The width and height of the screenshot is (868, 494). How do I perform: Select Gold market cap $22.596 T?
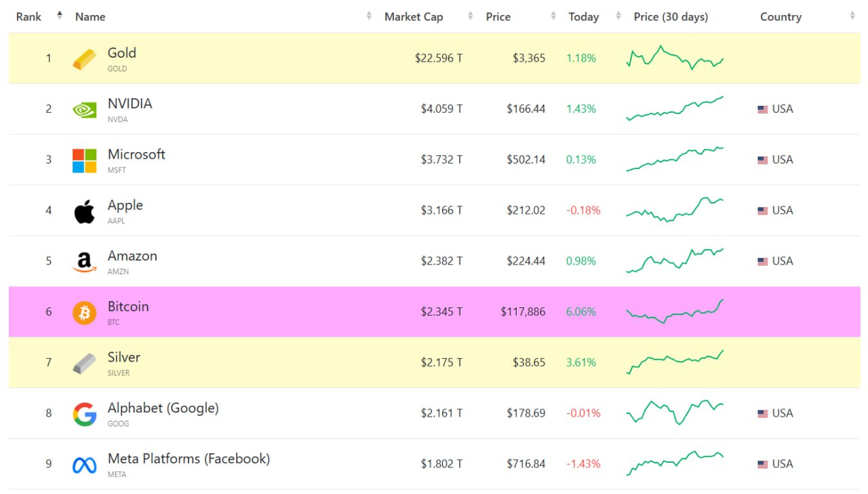coord(439,58)
